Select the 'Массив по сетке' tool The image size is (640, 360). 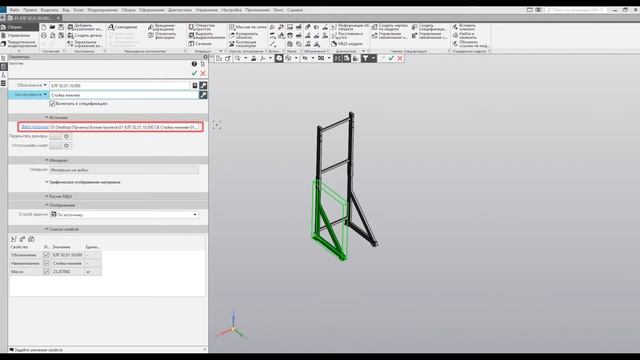pyautogui.click(x=248, y=27)
